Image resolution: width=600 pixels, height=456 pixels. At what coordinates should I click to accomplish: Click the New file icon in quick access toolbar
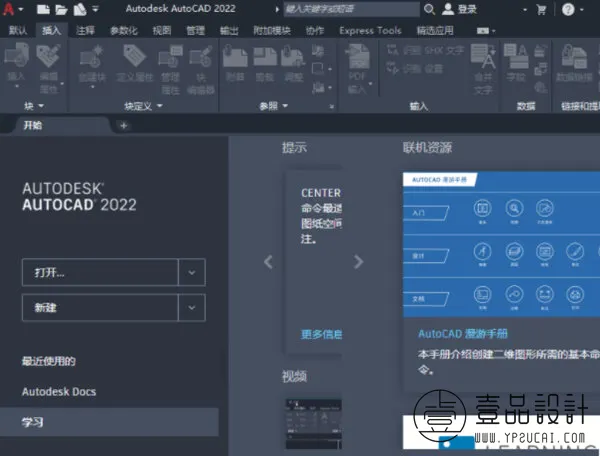coord(43,9)
